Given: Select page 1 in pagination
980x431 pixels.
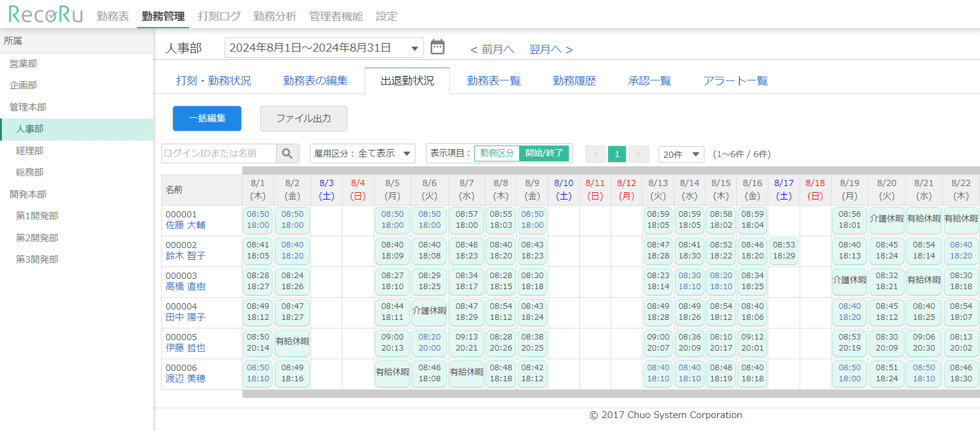Looking at the screenshot, I should click(617, 154).
